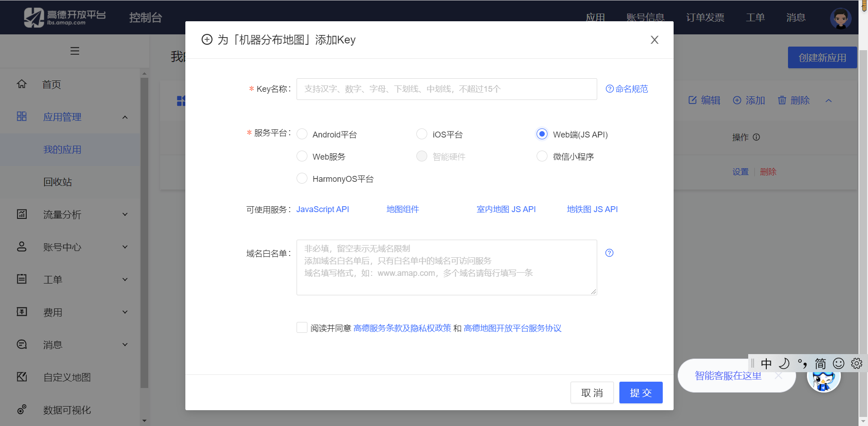Click the Key名称 input field
Viewport: 868px width, 426px height.
447,89
